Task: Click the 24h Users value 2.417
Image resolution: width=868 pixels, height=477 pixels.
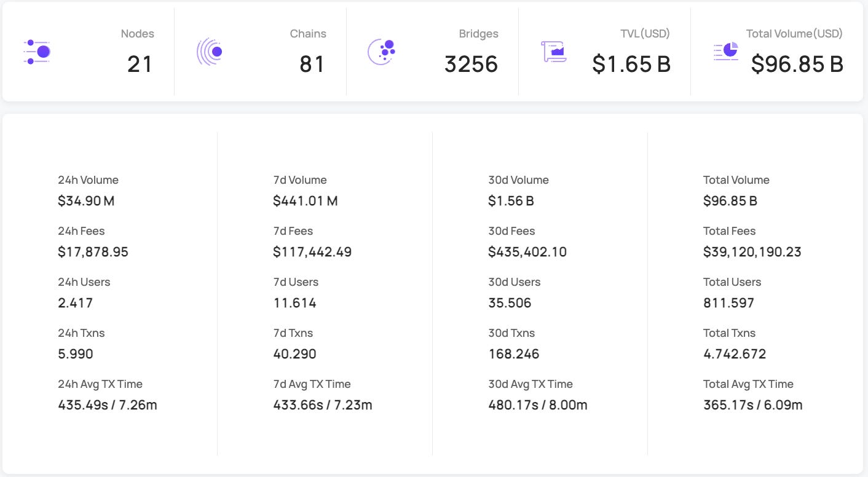Action: (x=76, y=302)
